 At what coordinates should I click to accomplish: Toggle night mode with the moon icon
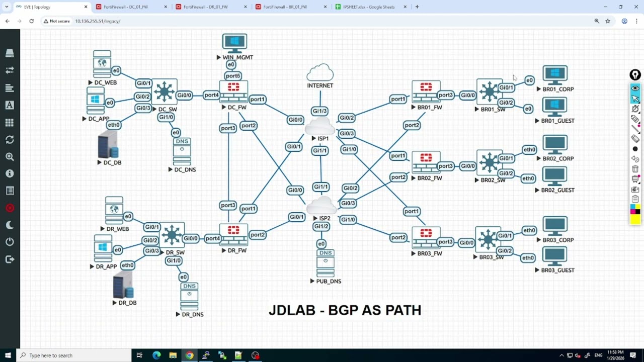tap(10, 225)
